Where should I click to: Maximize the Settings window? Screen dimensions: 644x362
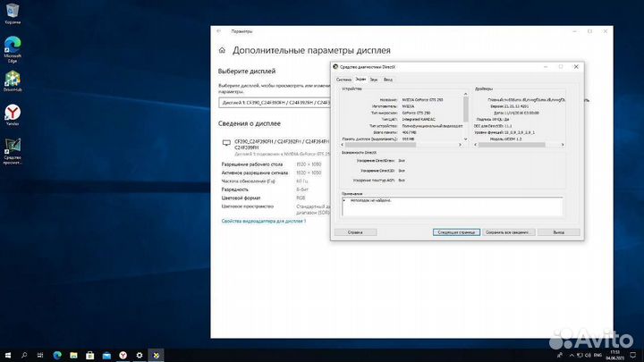click(589, 31)
